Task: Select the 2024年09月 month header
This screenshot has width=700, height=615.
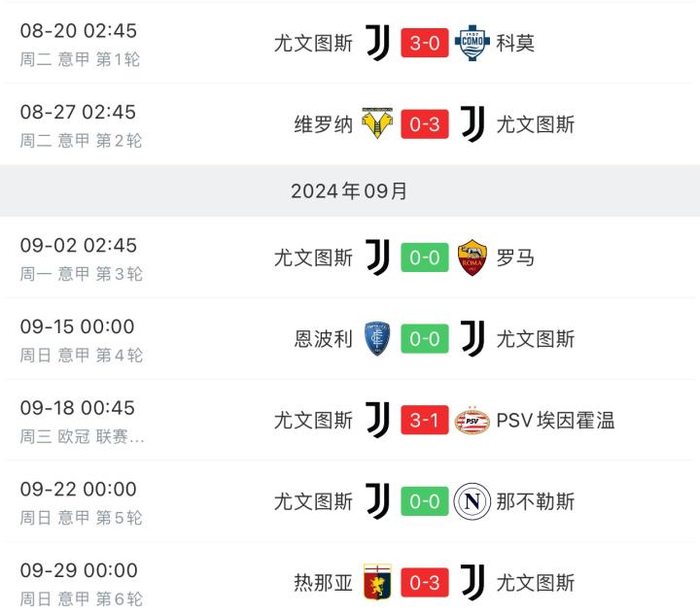Action: point(350,191)
